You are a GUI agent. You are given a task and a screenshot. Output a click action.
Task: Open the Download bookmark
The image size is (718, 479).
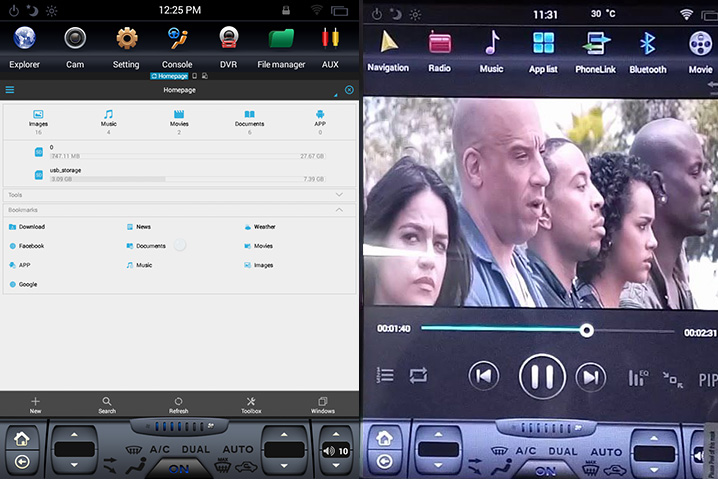pos(27,227)
